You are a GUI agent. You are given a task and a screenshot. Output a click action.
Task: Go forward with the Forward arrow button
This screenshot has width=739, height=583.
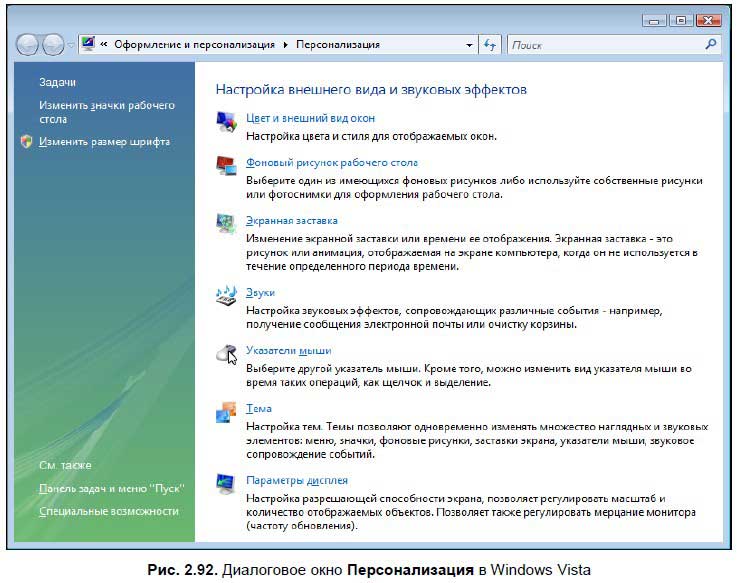tap(53, 45)
